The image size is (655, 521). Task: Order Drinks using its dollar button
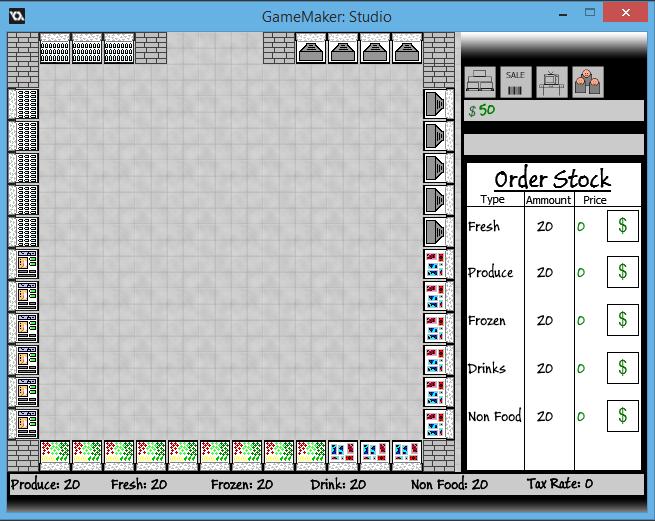coord(623,368)
